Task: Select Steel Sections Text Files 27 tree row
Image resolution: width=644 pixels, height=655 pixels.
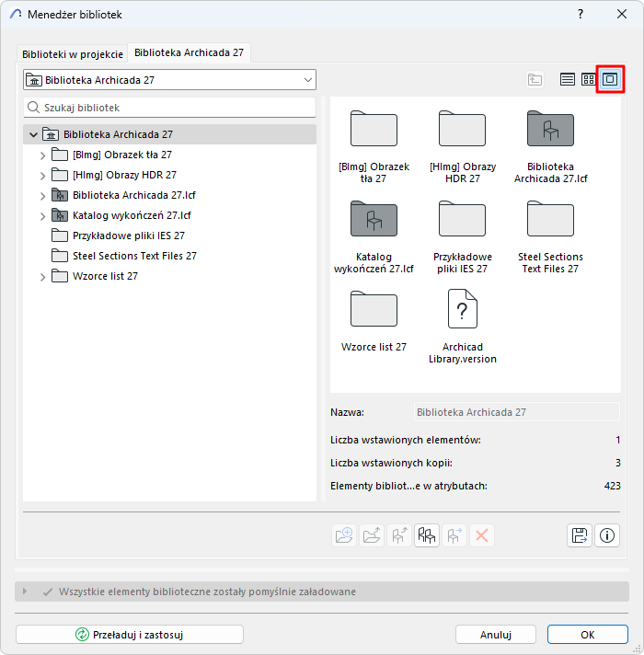Action: pyautogui.click(x=169, y=256)
